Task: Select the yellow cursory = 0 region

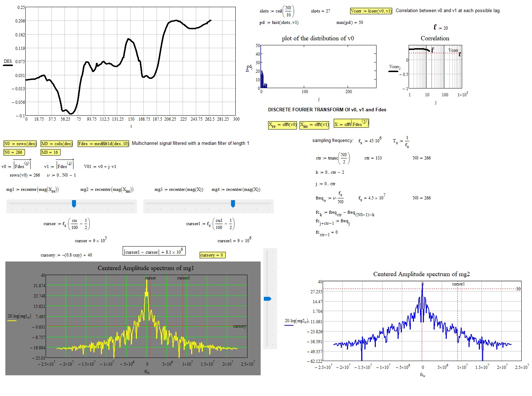Action: click(213, 255)
